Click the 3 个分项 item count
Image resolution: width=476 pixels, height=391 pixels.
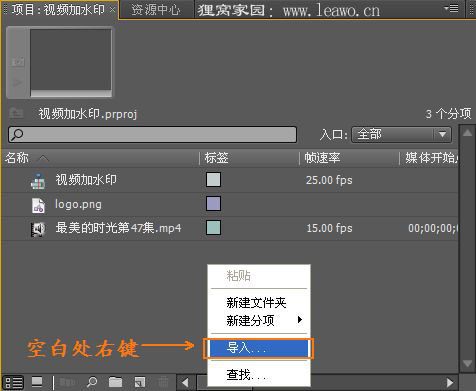tap(448, 114)
